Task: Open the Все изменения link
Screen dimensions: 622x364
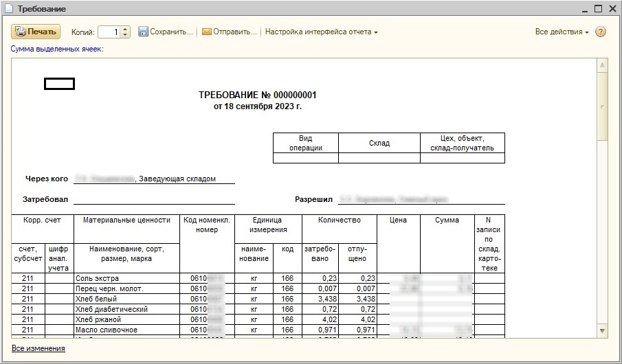Action: 38,348
